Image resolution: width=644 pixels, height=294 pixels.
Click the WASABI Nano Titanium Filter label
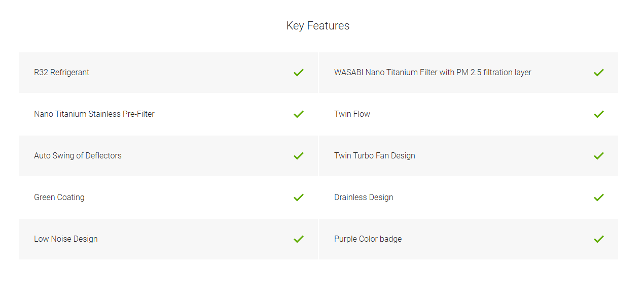(x=433, y=73)
